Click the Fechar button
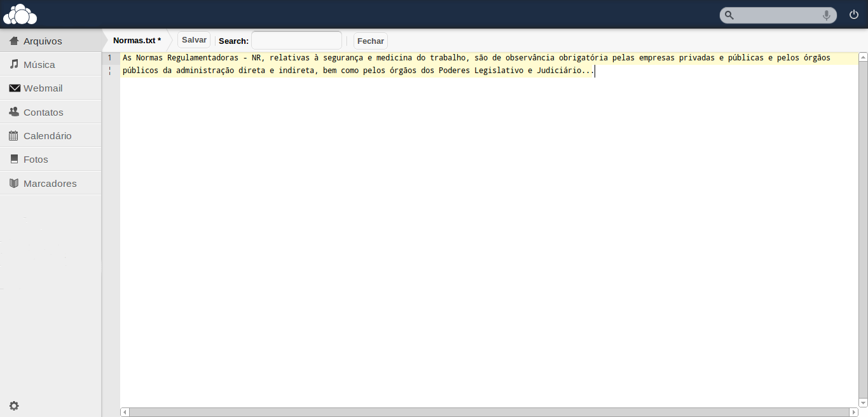This screenshot has width=868, height=417. coord(371,41)
